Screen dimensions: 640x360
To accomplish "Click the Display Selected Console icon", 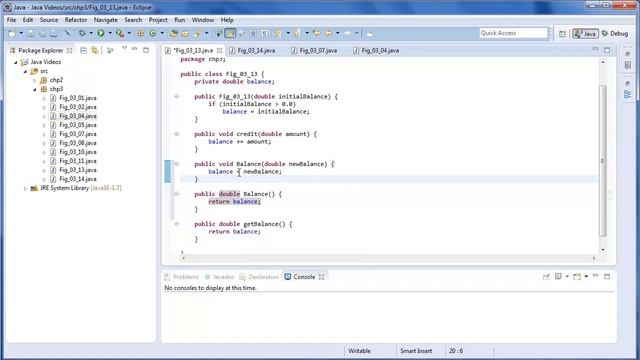I will pyautogui.click(x=558, y=277).
